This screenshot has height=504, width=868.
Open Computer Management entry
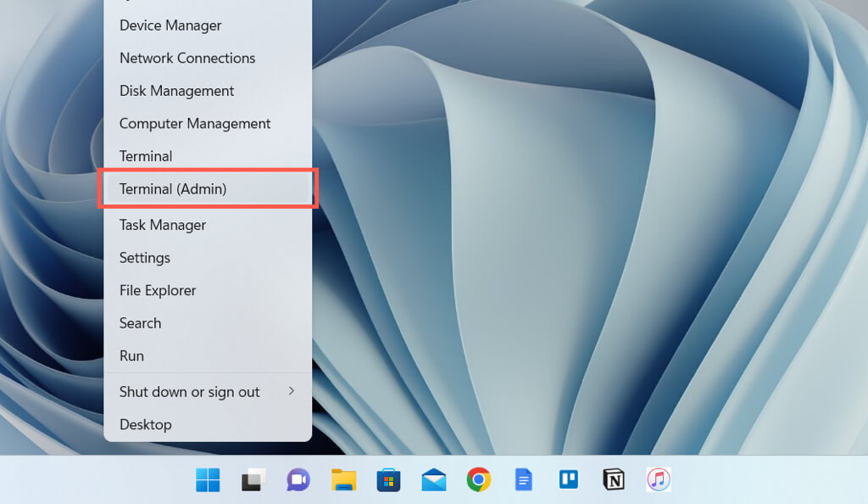click(x=208, y=124)
